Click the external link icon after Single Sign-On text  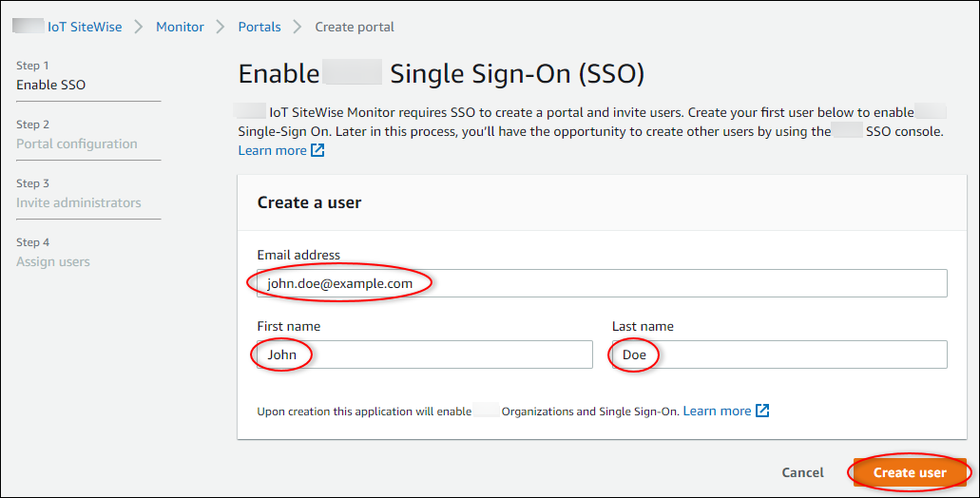click(762, 412)
